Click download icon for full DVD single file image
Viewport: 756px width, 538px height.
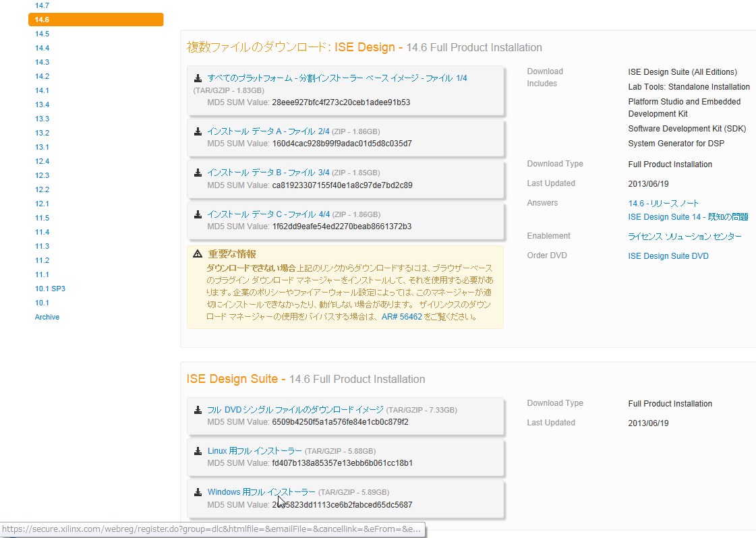point(198,410)
